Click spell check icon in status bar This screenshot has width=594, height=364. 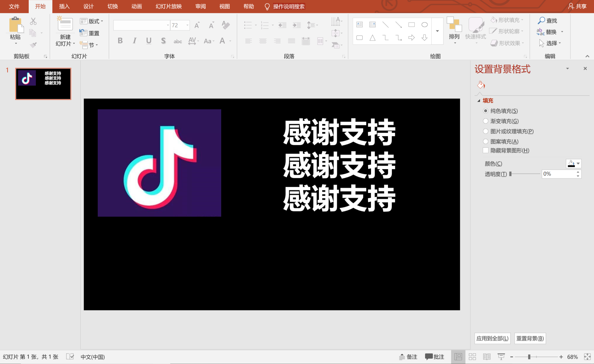[70, 357]
